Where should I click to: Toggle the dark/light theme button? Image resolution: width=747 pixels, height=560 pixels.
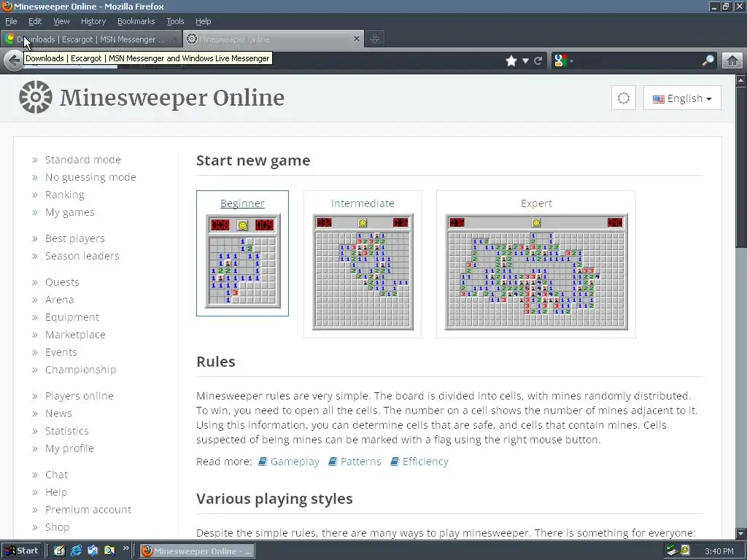pyautogui.click(x=623, y=98)
